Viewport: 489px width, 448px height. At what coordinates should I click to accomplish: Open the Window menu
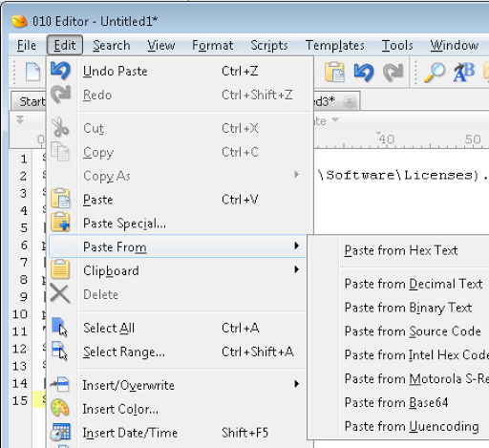click(x=455, y=45)
